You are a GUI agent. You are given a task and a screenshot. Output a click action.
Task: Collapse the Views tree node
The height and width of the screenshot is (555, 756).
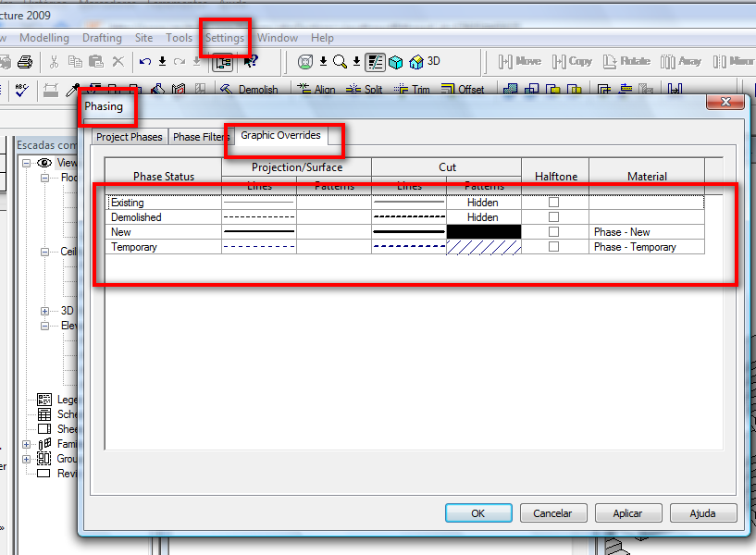(x=27, y=163)
